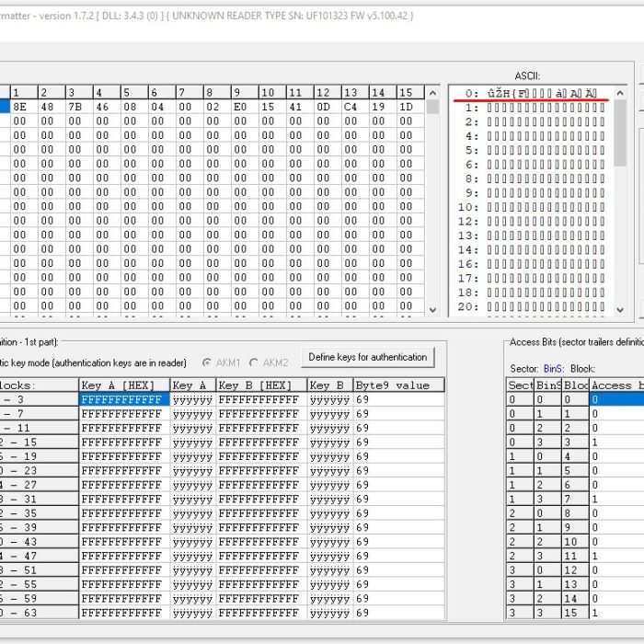Select Key B hex in row ending 11
Viewport: 644px width, 644px height.
[261, 428]
